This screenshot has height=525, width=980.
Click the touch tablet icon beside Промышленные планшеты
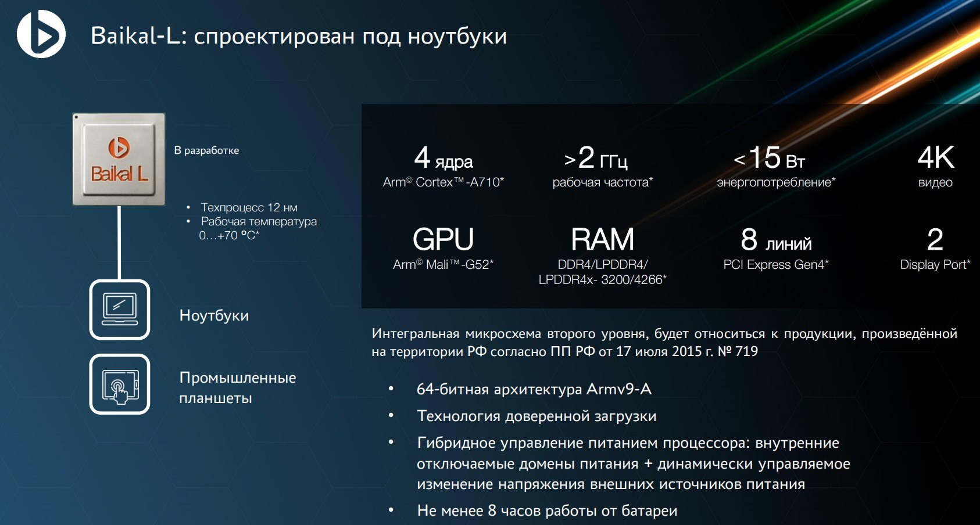(x=120, y=384)
